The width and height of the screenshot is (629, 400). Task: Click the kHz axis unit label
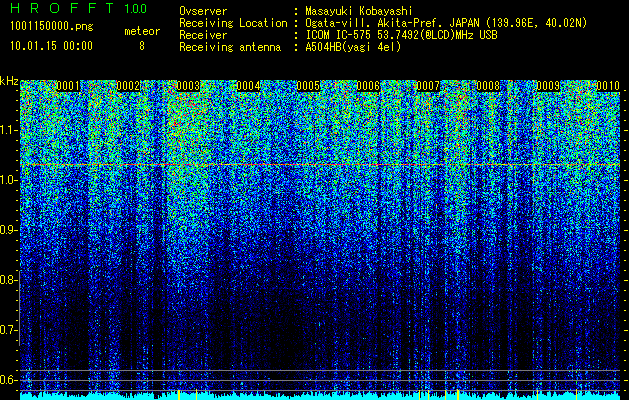(x=9, y=81)
